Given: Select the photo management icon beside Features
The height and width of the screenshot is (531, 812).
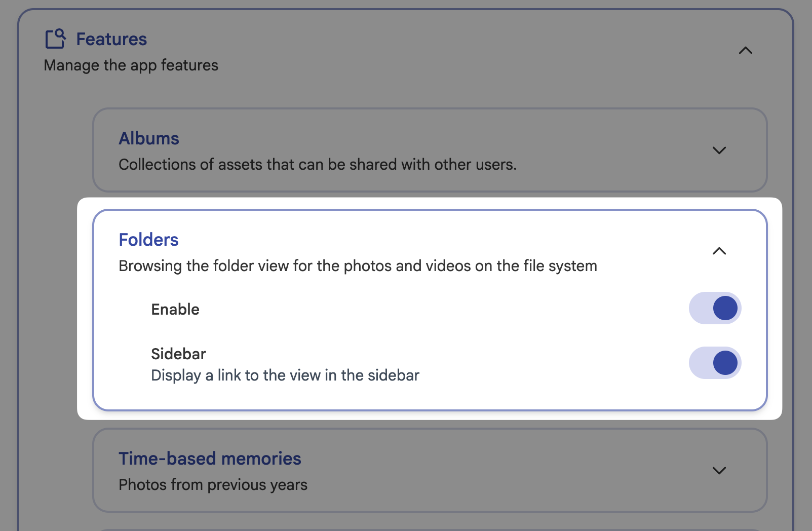Looking at the screenshot, I should click(x=56, y=39).
